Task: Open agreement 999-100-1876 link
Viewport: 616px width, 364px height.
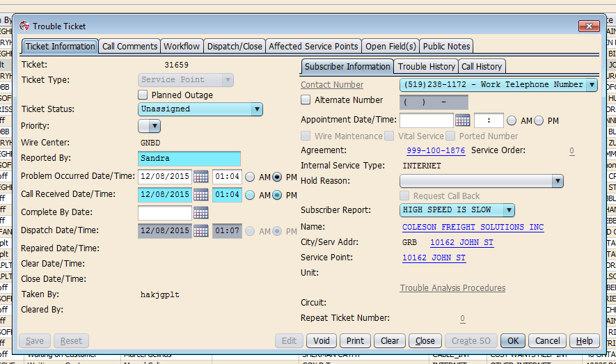Action: coord(435,150)
